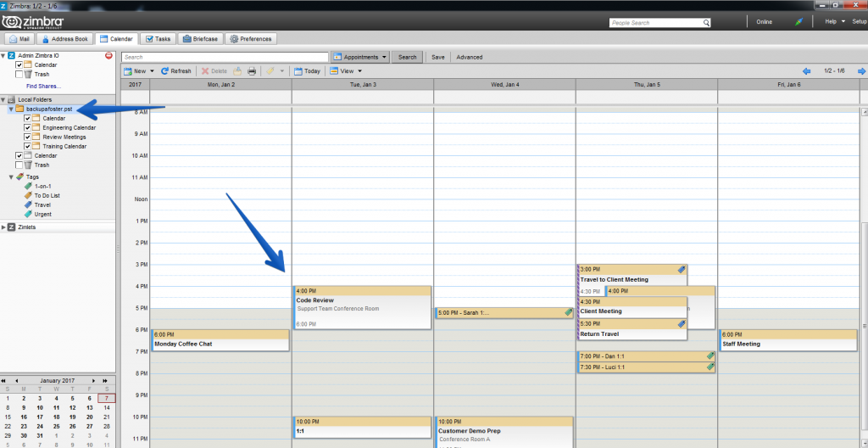Switch to the Address Book tab
This screenshot has height=448, width=868.
pos(64,39)
